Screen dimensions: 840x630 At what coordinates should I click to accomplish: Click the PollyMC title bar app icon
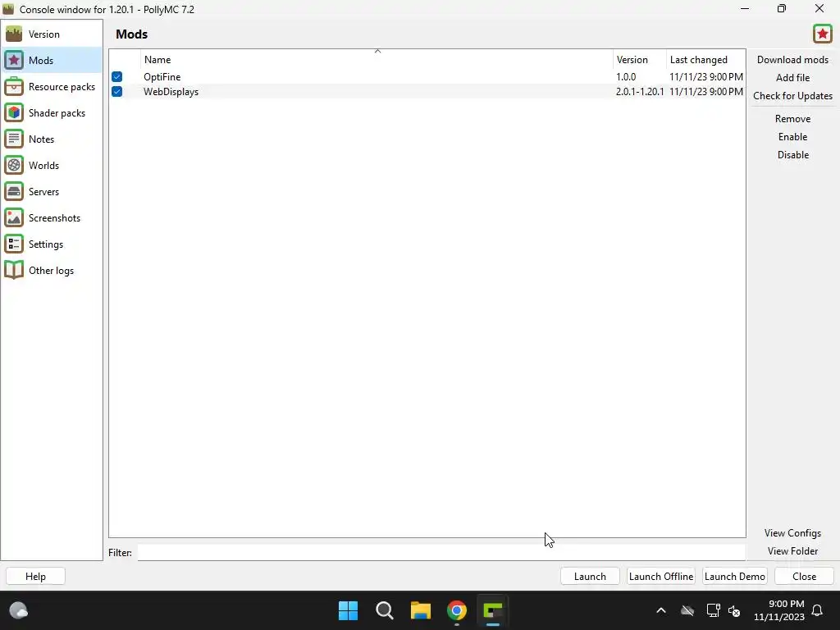click(x=8, y=9)
